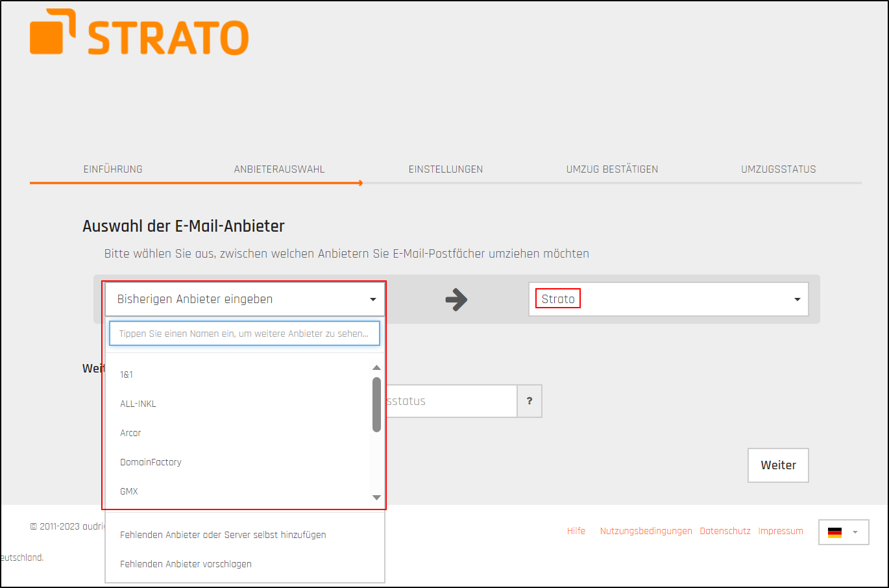The width and height of the screenshot is (889, 588).
Task: Open the Datenschutz link
Action: point(725,531)
